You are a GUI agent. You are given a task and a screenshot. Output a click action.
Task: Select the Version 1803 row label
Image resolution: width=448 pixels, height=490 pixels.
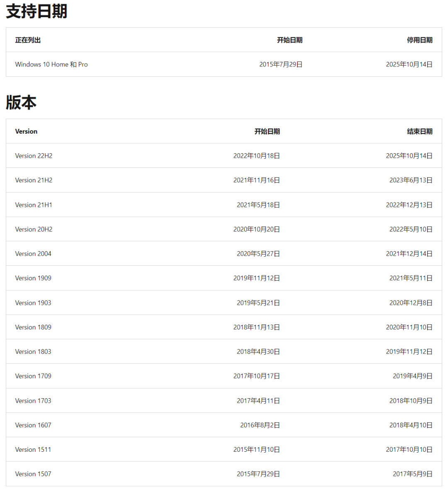pyautogui.click(x=33, y=351)
